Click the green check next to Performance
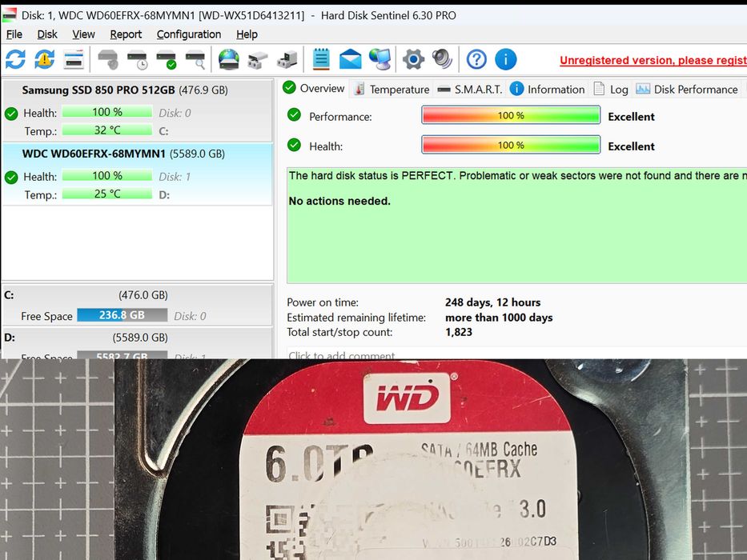Image resolution: width=747 pixels, height=560 pixels. pos(294,114)
